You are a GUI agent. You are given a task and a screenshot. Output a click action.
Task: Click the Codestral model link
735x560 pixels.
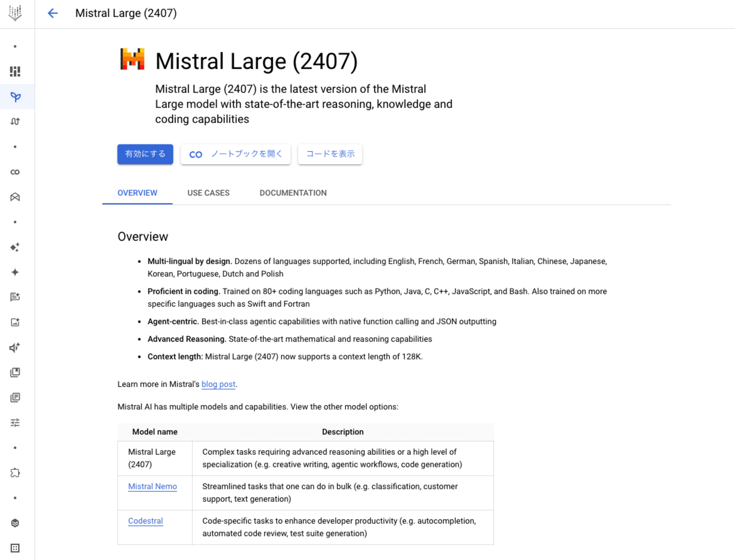pyautogui.click(x=146, y=521)
